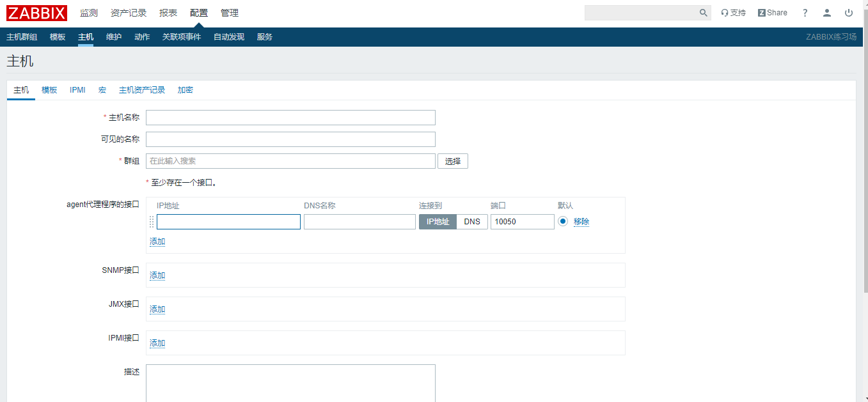This screenshot has height=402, width=868.
Task: Select the 宏 form tab
Action: [102, 90]
